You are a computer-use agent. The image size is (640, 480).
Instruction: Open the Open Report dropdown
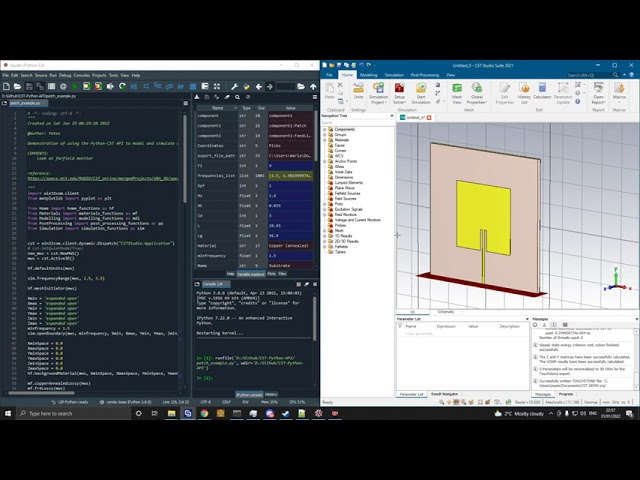tap(598, 100)
